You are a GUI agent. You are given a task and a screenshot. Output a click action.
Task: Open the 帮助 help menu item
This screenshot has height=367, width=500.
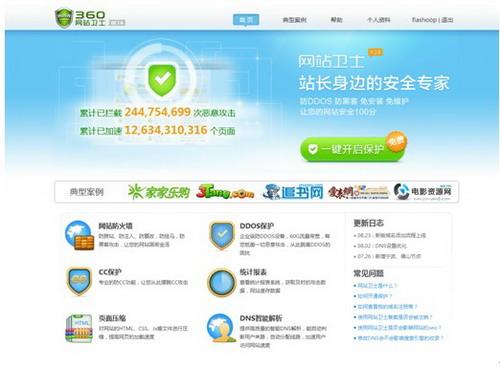(x=336, y=20)
